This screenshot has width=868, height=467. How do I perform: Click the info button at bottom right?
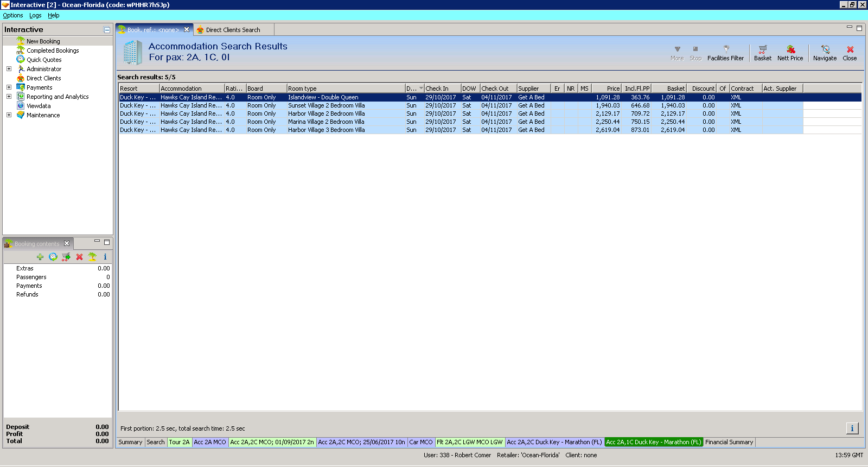(x=852, y=428)
